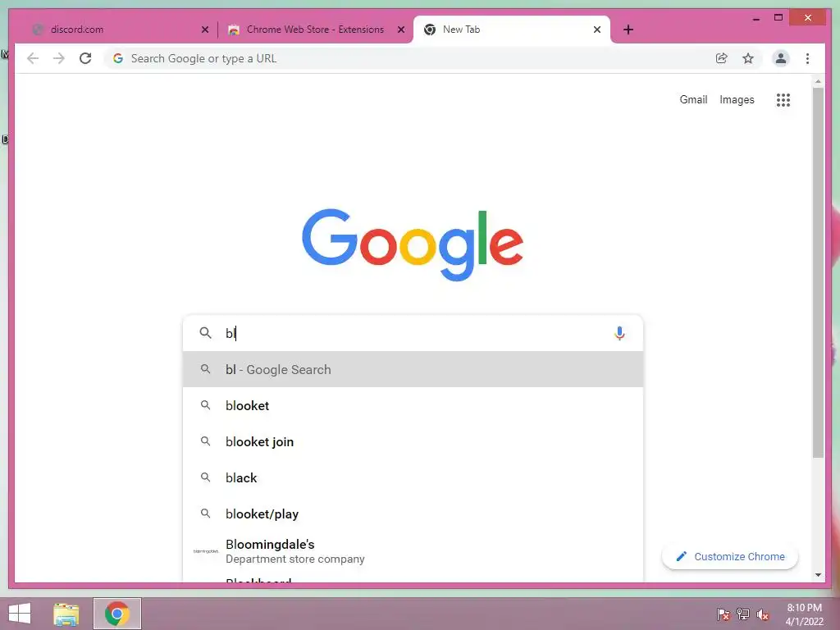Open the network status tray icon
Screen dimensions: 840x630
(743, 614)
